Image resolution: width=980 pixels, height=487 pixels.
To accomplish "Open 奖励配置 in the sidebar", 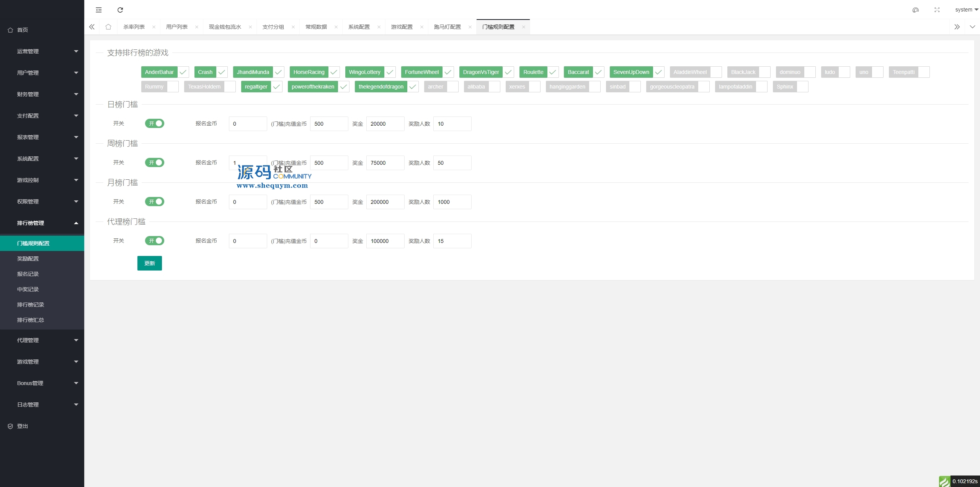I will tap(28, 259).
